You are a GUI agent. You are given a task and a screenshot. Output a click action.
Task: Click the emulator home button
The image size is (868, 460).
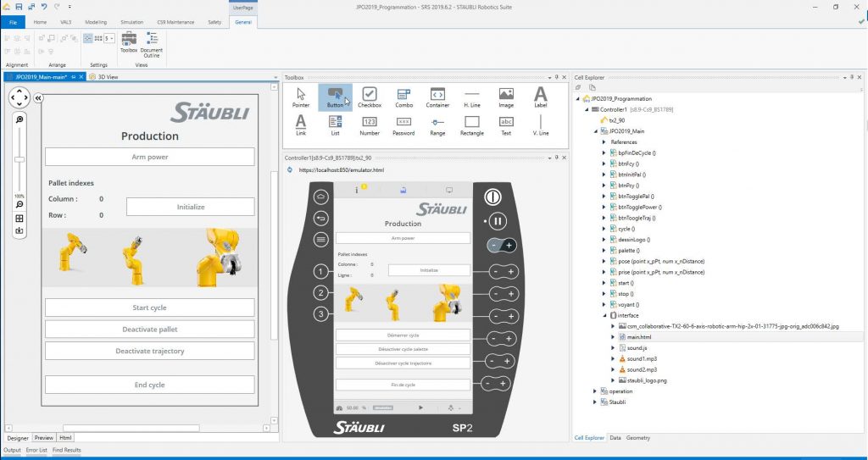[x=320, y=197]
